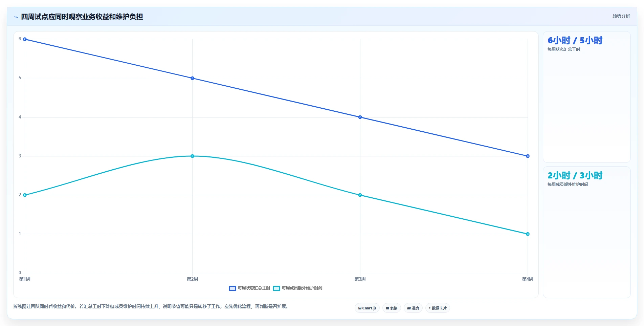Image resolution: width=644 pixels, height=326 pixels.
Task: Click the 每周成员额外维护时间 card caption
Action: point(568,184)
